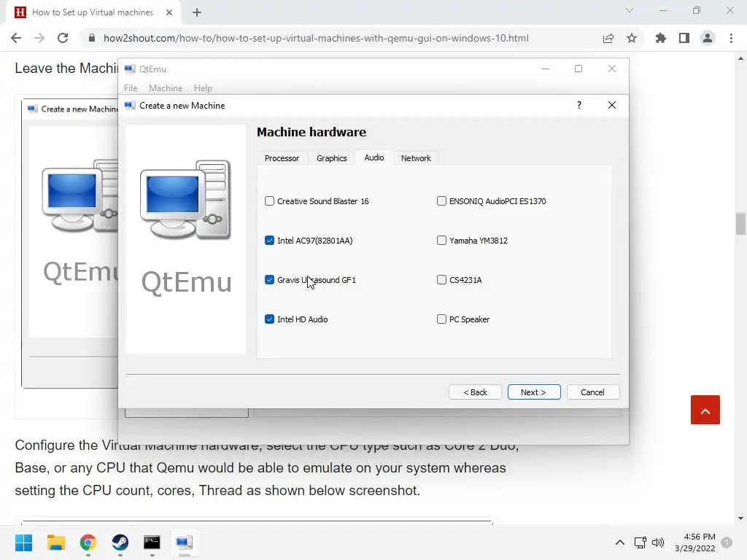Open volume control tray icon
The width and height of the screenshot is (747, 560).
(x=658, y=542)
